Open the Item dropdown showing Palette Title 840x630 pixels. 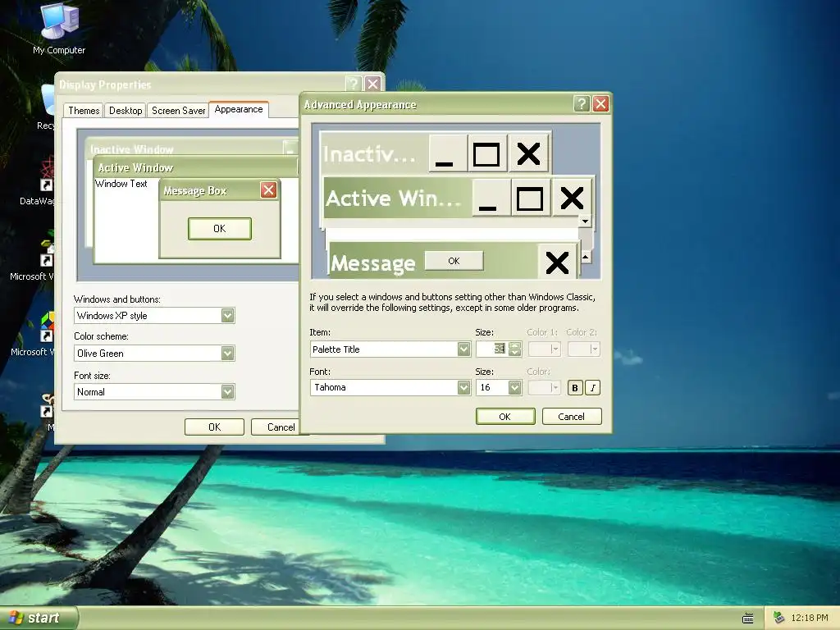[464, 349]
